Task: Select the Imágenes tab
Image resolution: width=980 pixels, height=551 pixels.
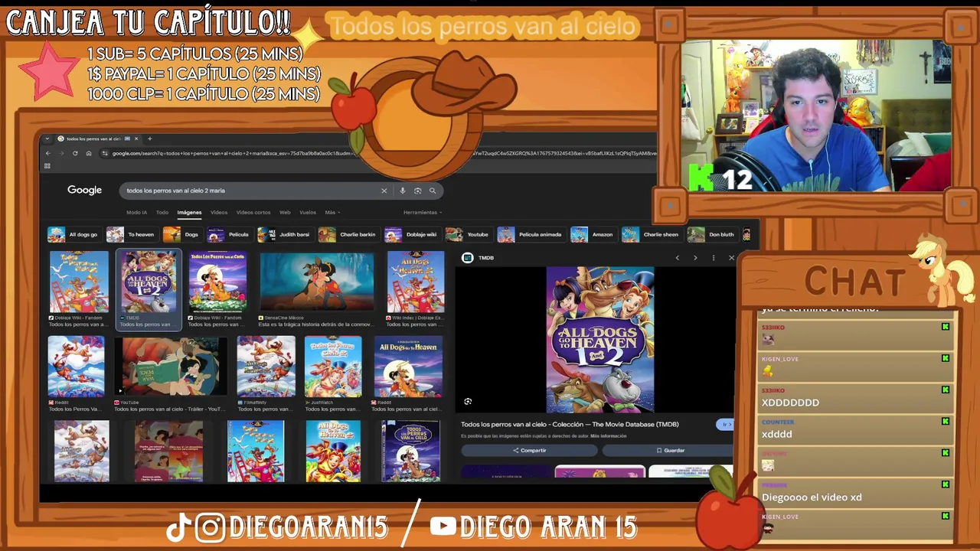Action: [189, 212]
